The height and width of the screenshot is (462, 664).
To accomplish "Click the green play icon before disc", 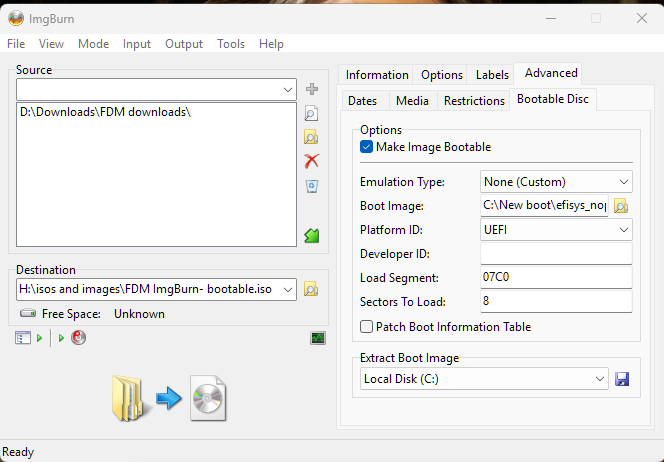I will click(61, 338).
